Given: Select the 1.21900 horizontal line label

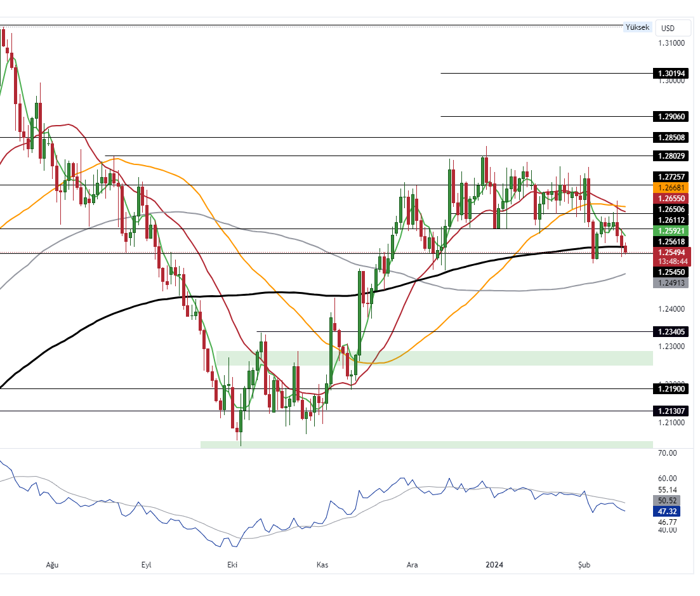Looking at the screenshot, I should (671, 389).
